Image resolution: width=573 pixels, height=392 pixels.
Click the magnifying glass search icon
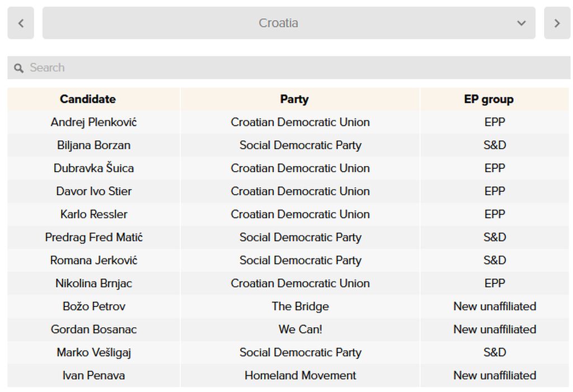pos(18,68)
